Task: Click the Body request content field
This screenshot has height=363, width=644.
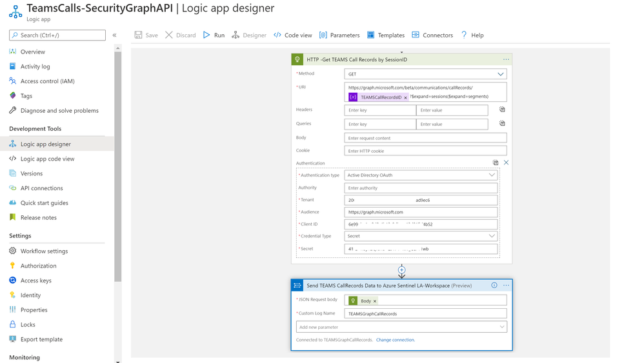Action: click(x=425, y=138)
